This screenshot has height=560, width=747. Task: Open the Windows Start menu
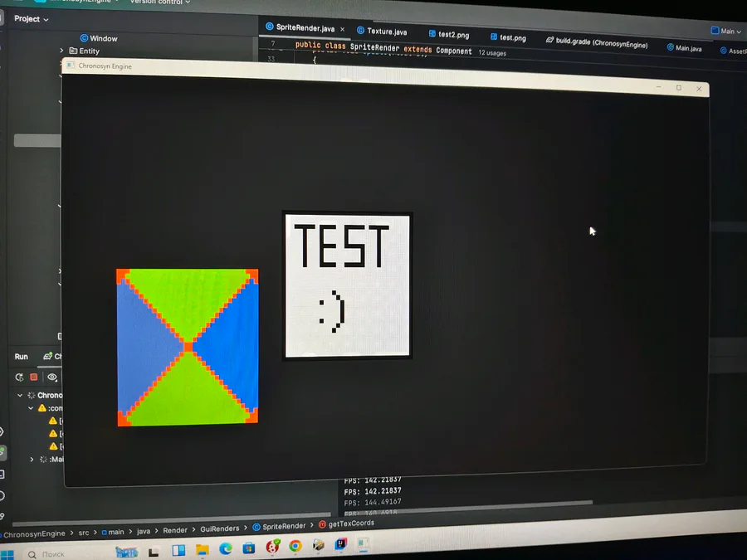pyautogui.click(x=7, y=555)
